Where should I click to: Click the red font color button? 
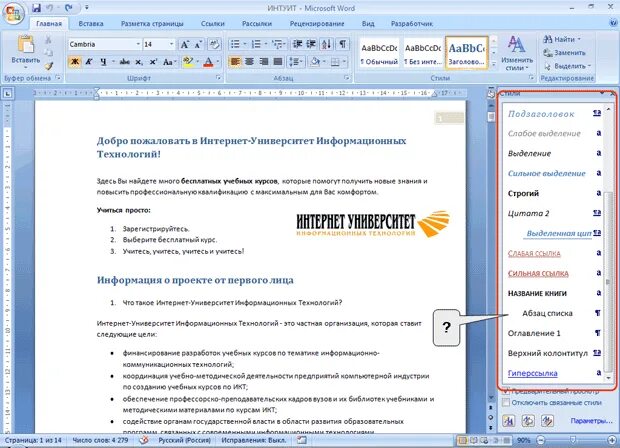[208, 62]
